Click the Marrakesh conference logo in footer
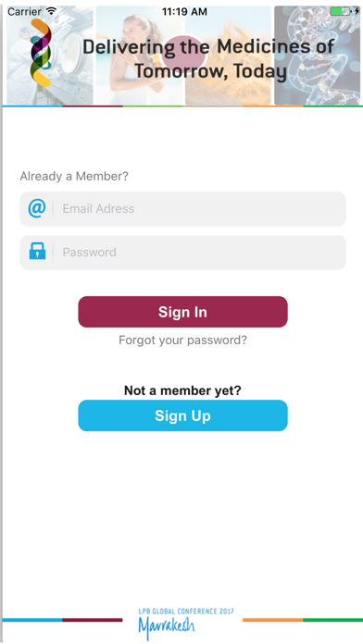This screenshot has height=644, width=363. click(x=186, y=623)
